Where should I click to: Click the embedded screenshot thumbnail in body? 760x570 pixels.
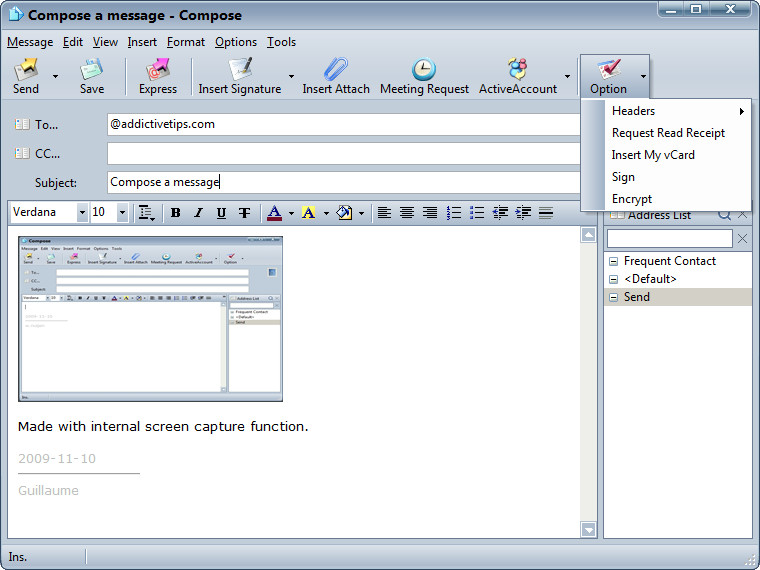[x=150, y=319]
